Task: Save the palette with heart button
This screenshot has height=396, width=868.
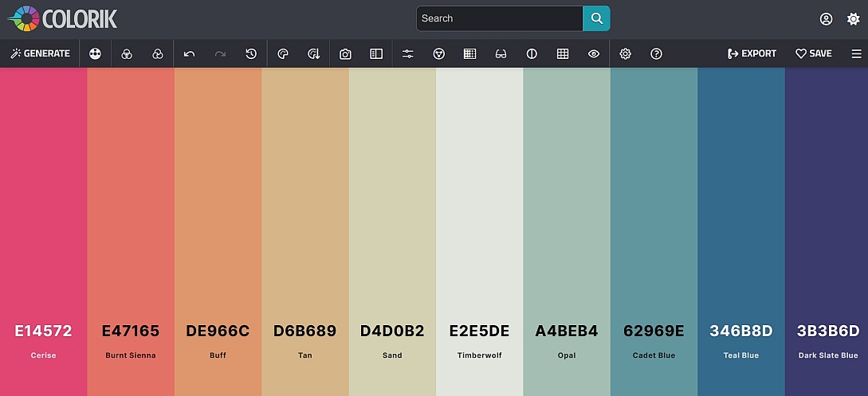Action: [x=814, y=53]
